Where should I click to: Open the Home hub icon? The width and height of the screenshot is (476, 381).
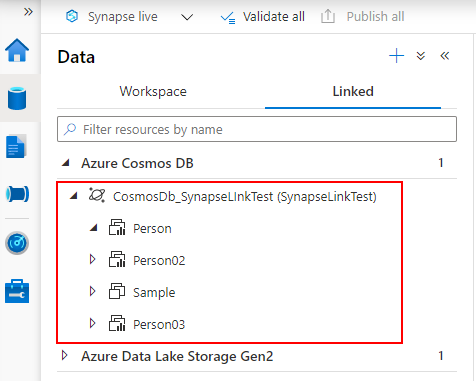17,50
